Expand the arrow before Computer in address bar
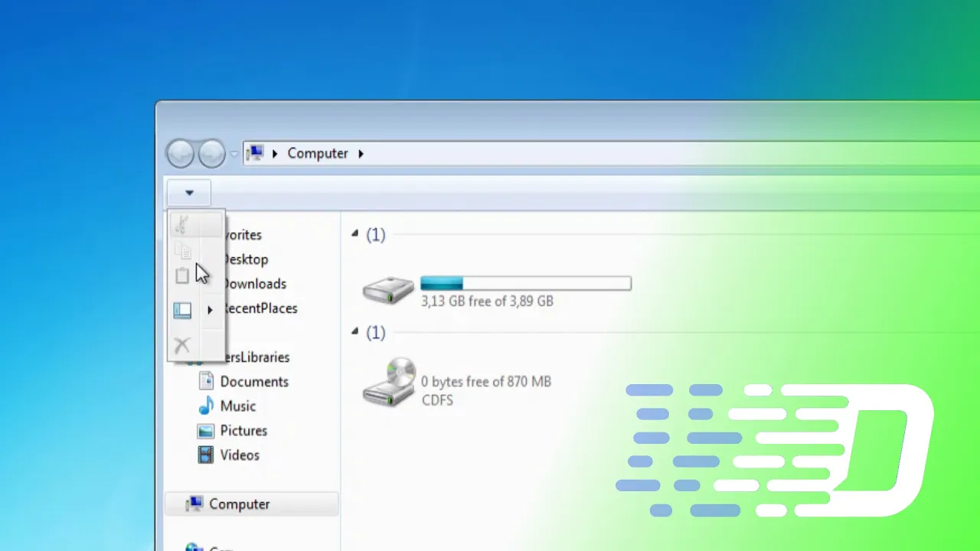Image resolution: width=980 pixels, height=551 pixels. click(x=276, y=153)
